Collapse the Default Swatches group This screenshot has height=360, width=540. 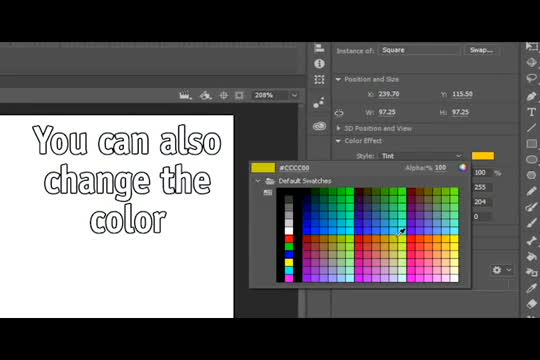pos(258,181)
